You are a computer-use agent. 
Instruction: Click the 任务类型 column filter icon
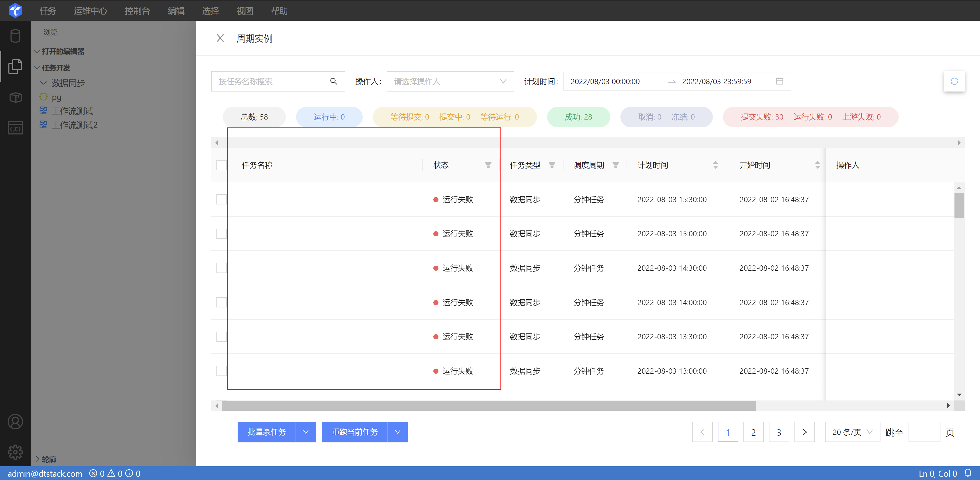[552, 165]
